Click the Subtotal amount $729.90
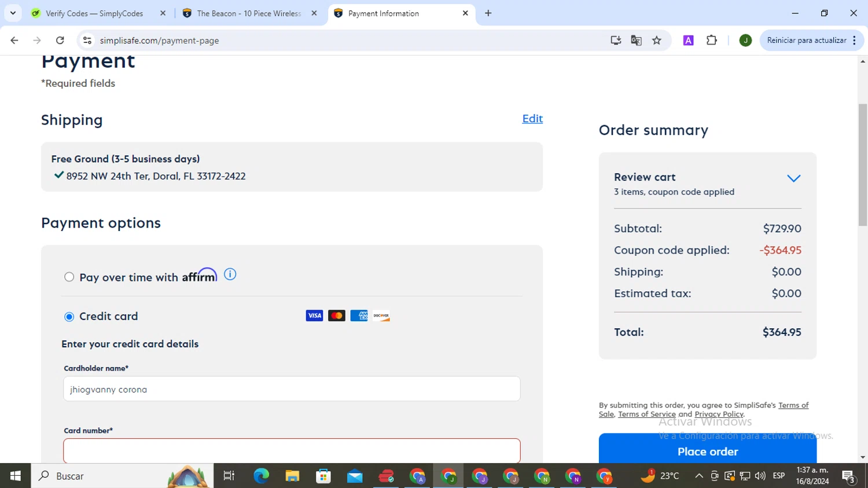 [x=782, y=229]
